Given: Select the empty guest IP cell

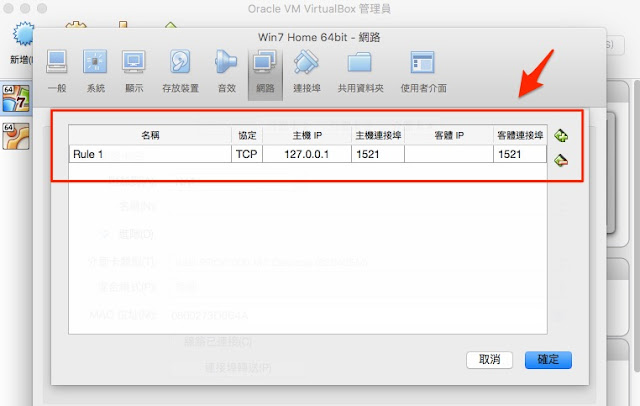Looking at the screenshot, I should pos(449,154).
